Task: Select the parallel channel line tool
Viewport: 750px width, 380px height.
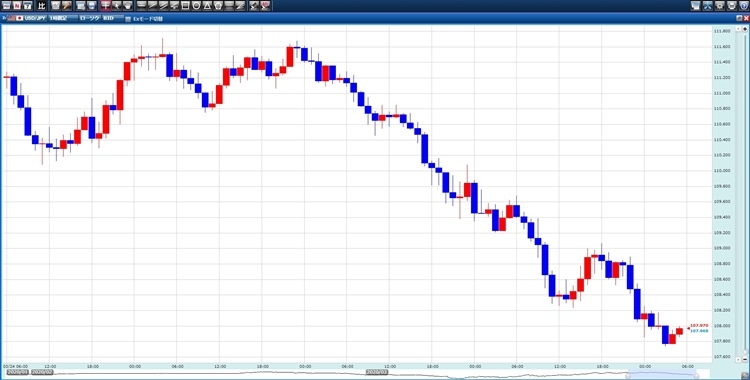Action: coord(164,6)
